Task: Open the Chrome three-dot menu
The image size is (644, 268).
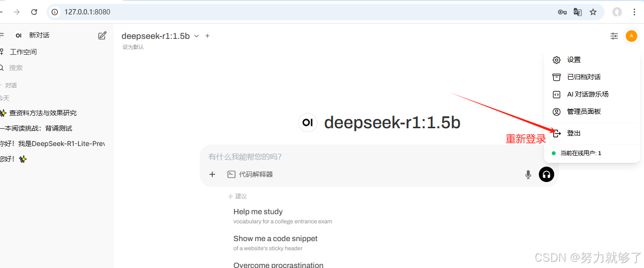Action: coord(634,12)
